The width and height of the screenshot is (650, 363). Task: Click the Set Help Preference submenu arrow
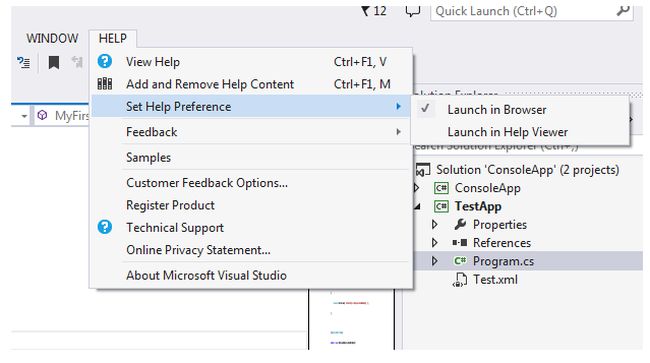[398, 106]
